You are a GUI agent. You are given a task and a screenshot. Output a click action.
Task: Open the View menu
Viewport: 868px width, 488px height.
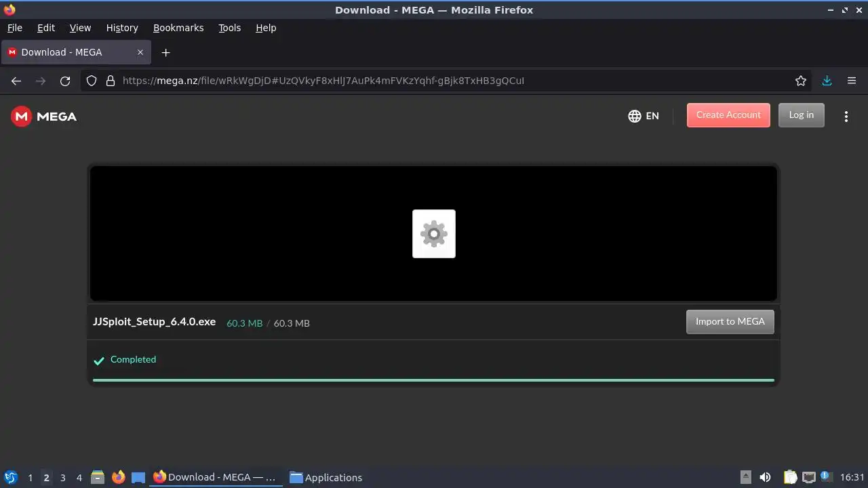pyautogui.click(x=80, y=28)
